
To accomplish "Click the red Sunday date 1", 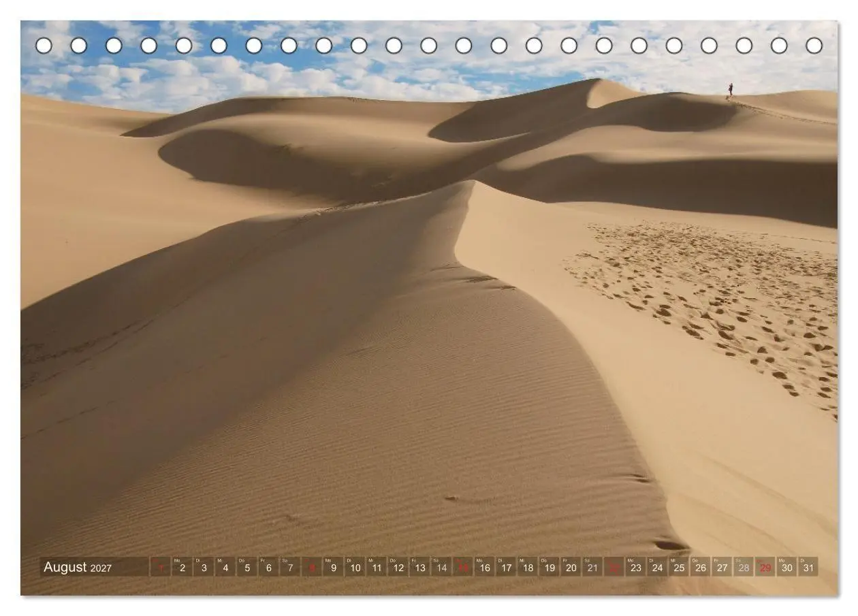I will [x=161, y=567].
